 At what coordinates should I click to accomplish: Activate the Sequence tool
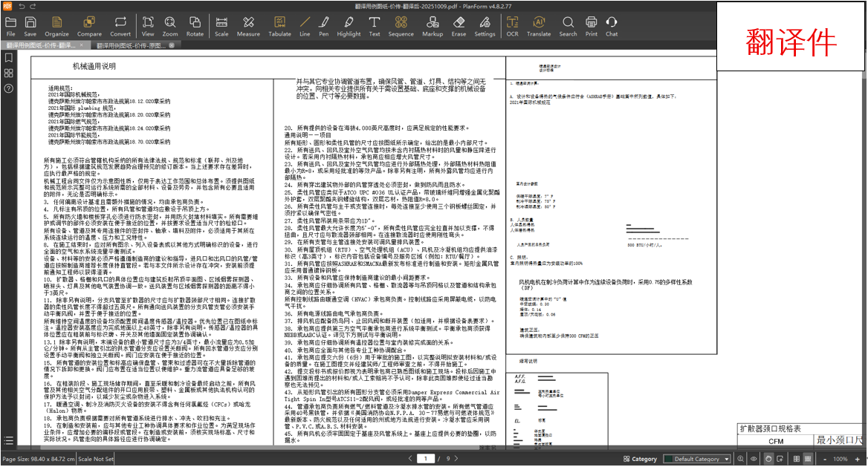[401, 27]
